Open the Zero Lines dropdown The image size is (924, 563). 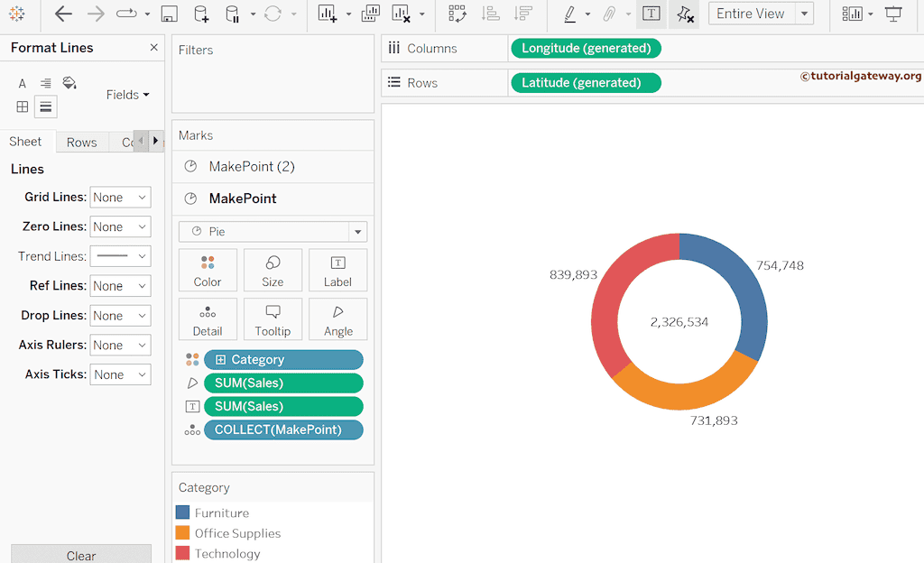click(120, 226)
